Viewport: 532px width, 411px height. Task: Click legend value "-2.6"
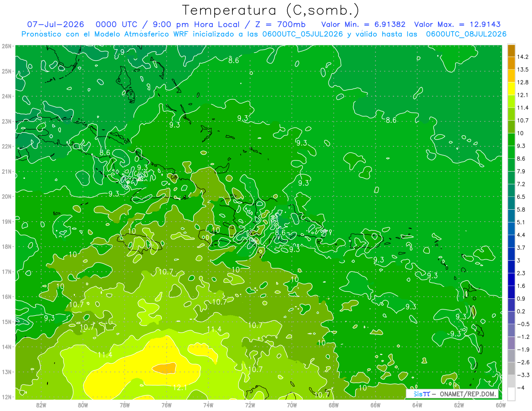point(523,362)
